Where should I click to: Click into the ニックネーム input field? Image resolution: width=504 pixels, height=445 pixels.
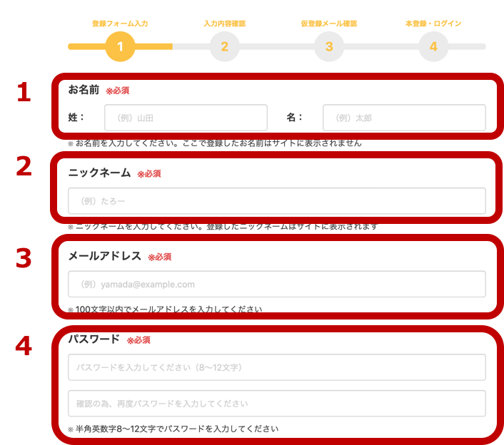tap(277, 201)
